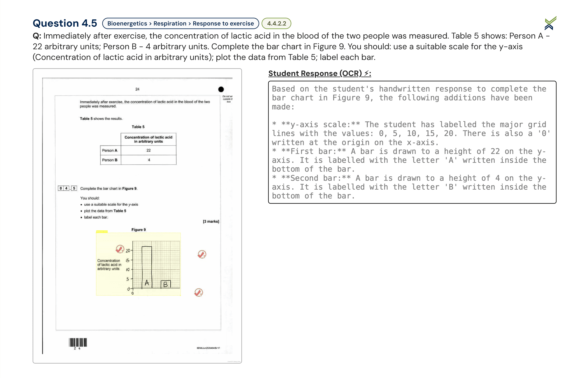Click the 'Table 5' caption above the table

(x=138, y=127)
